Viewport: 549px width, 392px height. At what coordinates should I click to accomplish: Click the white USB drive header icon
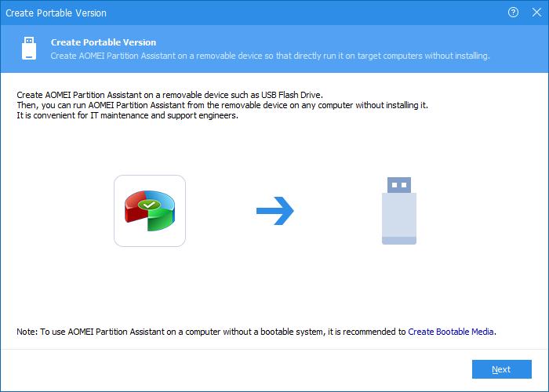tap(29, 49)
